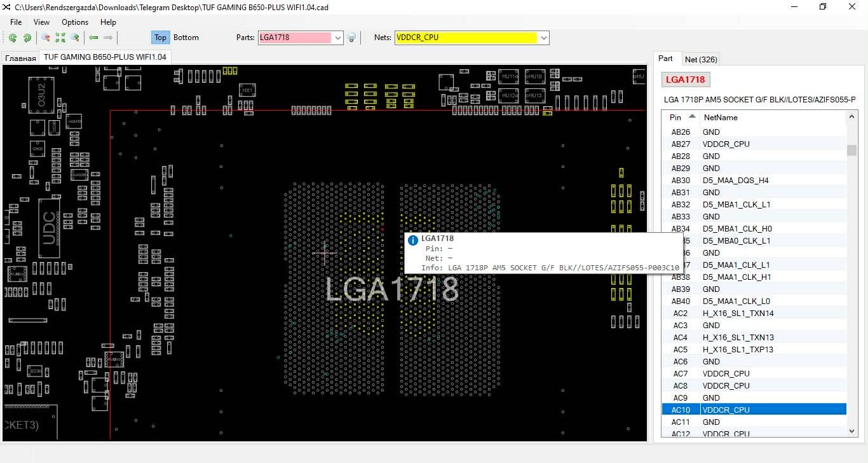868x463 pixels.
Task: Click the pin list scroll up arrow
Action: [852, 117]
